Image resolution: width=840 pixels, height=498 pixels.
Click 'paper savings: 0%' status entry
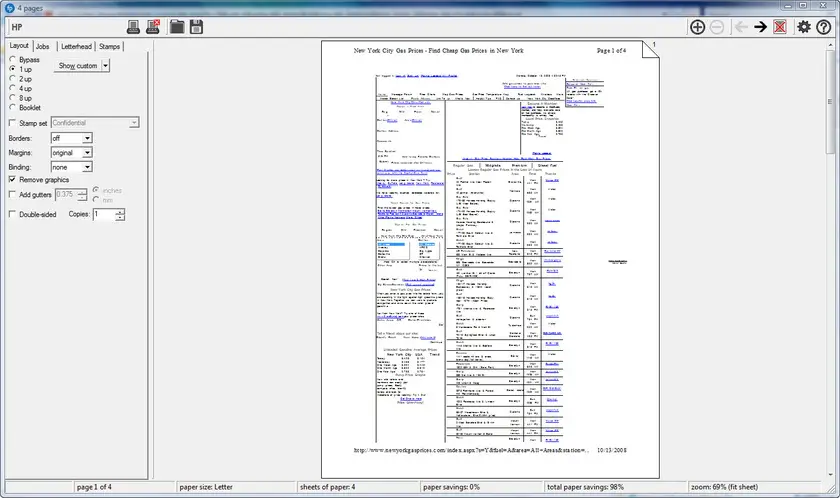(451, 487)
